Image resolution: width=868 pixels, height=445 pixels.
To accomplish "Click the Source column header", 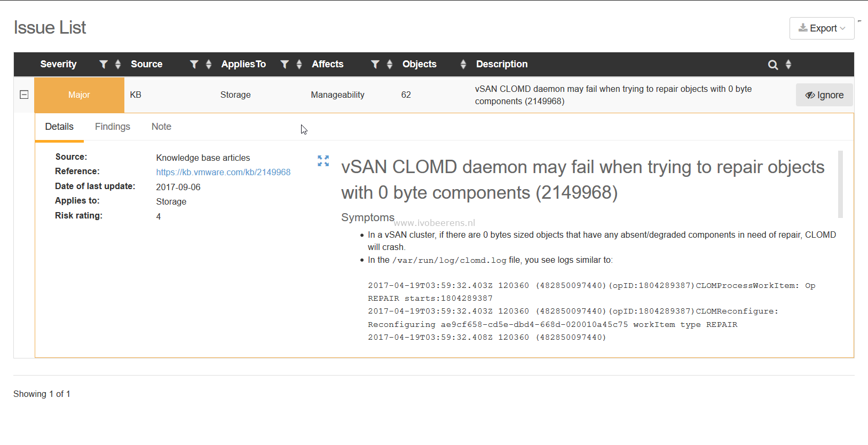I will point(146,64).
